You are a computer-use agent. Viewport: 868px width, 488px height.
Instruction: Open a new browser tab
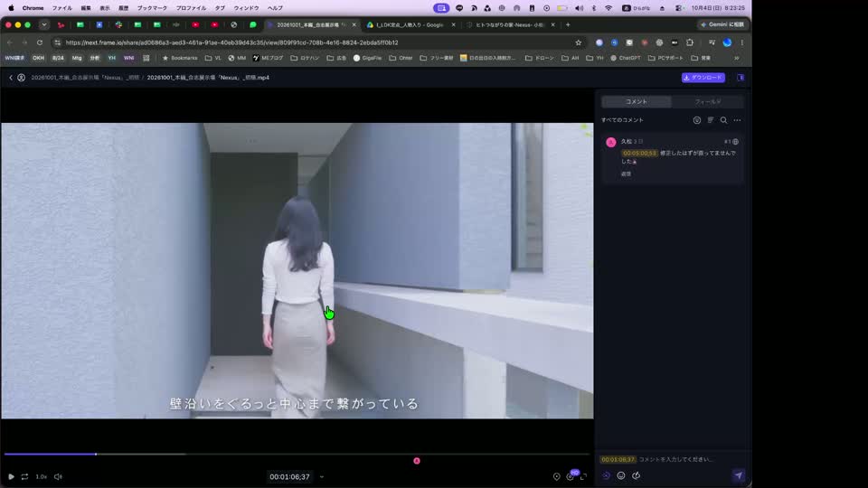568,25
